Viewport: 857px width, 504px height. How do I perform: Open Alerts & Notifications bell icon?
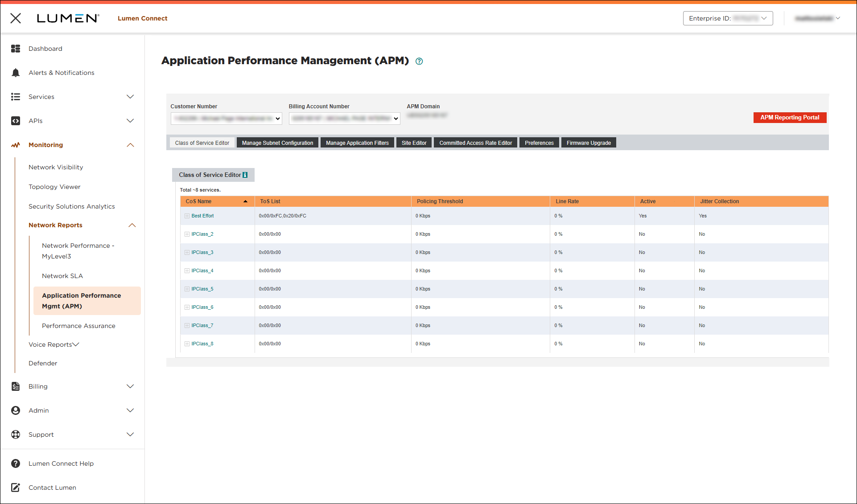click(x=16, y=73)
